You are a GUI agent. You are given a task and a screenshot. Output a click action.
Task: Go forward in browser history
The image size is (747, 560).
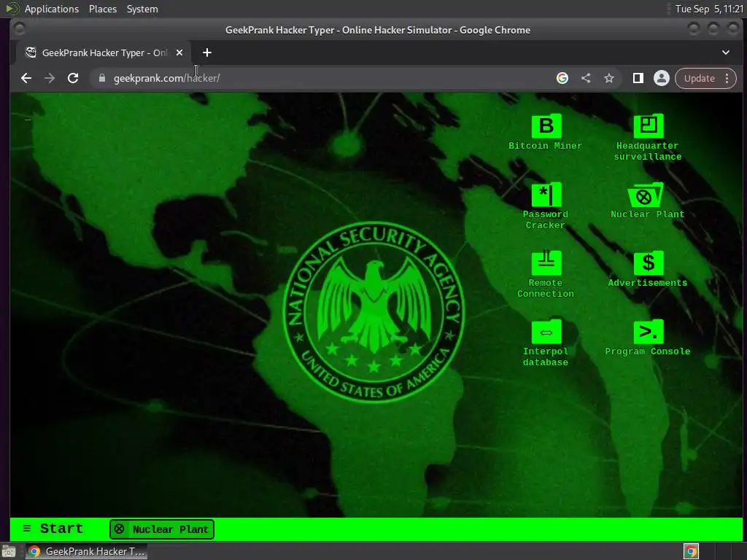pos(50,78)
